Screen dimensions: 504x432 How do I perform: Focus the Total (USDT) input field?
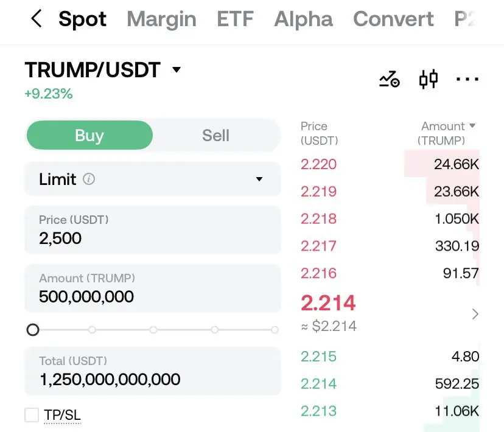[153, 371]
